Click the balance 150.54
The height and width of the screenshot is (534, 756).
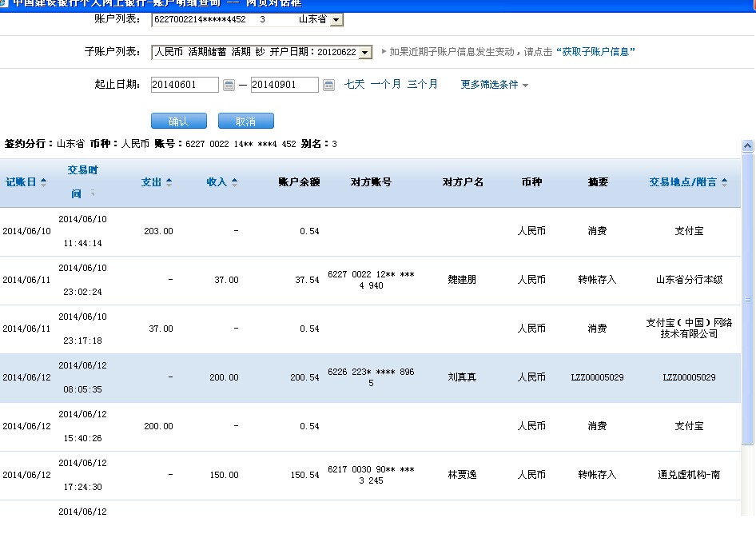coord(304,475)
